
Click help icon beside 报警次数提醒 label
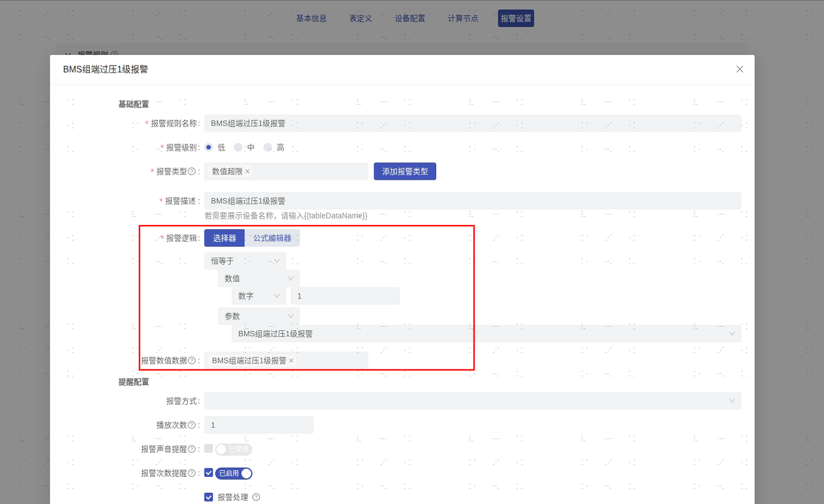point(192,473)
